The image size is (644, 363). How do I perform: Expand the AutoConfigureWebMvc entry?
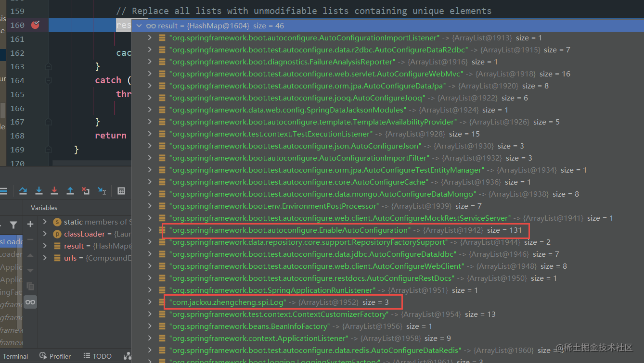coord(150,74)
